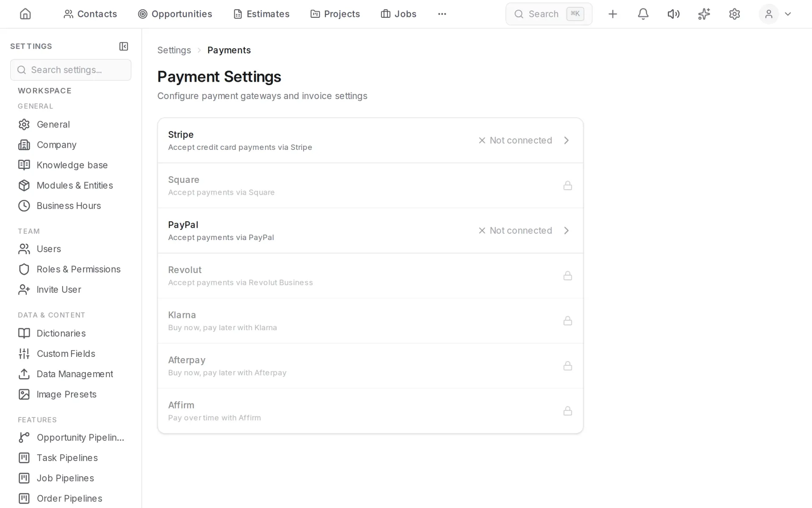The width and height of the screenshot is (812, 508).
Task: Click the megaphone announcements icon
Action: tap(673, 14)
